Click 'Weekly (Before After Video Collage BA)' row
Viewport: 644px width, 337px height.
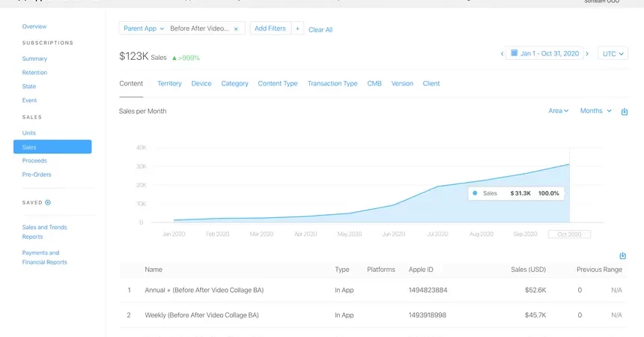click(373, 315)
